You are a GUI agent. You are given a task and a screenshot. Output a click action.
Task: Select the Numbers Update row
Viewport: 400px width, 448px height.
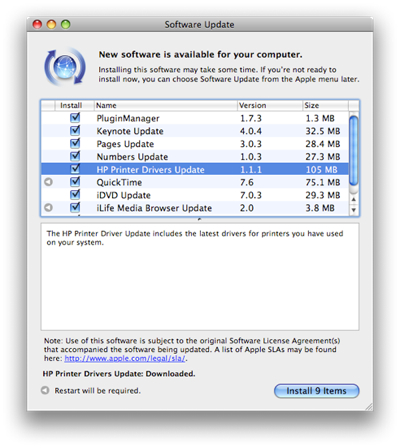(x=195, y=156)
